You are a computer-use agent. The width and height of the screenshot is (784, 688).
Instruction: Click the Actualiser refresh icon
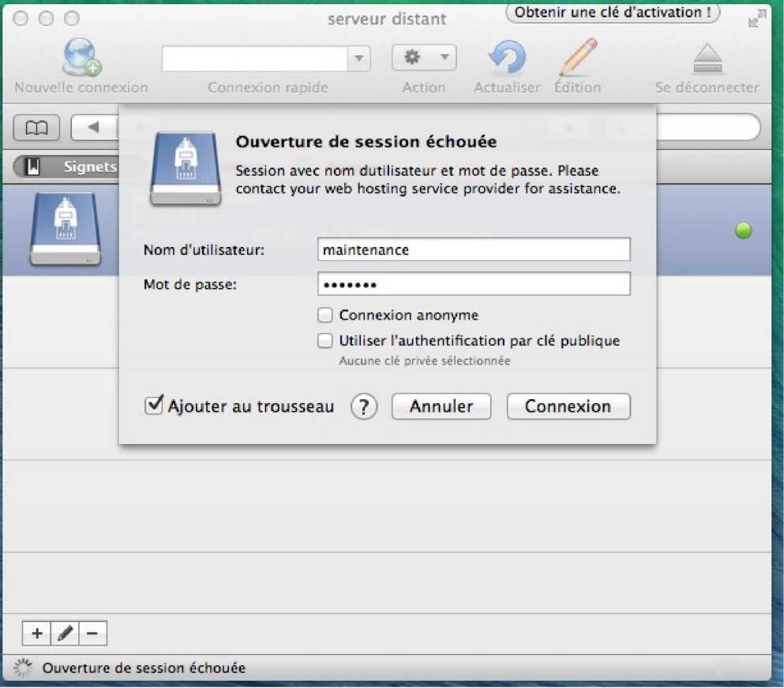coord(506,58)
